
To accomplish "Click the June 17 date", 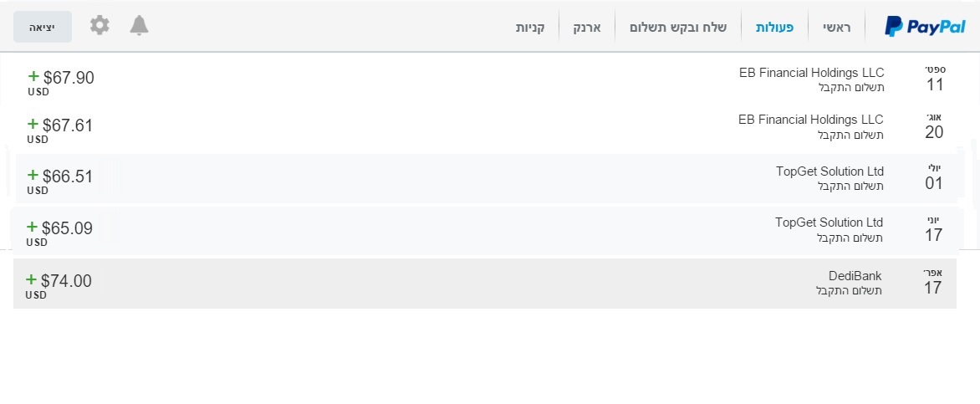I will pyautogui.click(x=934, y=229).
